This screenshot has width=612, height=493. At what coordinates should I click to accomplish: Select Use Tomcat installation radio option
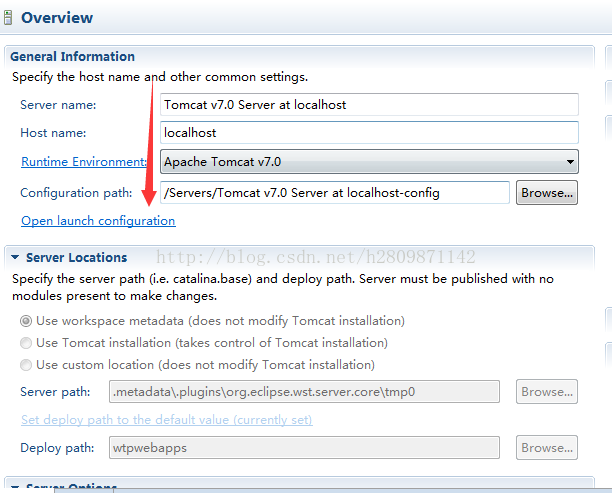click(26, 343)
